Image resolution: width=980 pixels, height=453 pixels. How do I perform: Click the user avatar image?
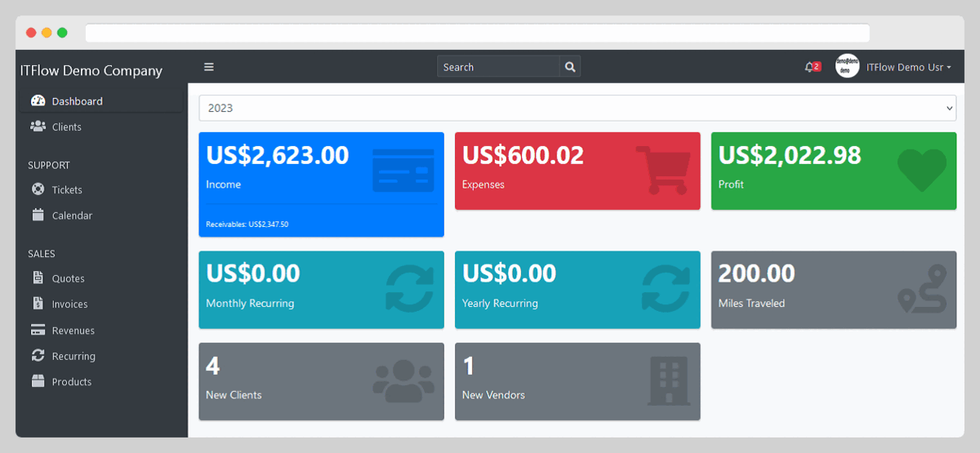click(x=847, y=67)
